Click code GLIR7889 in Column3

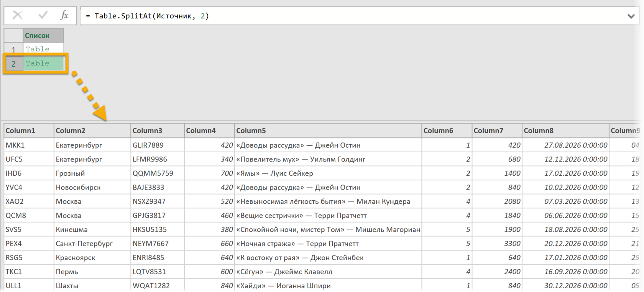(158, 145)
